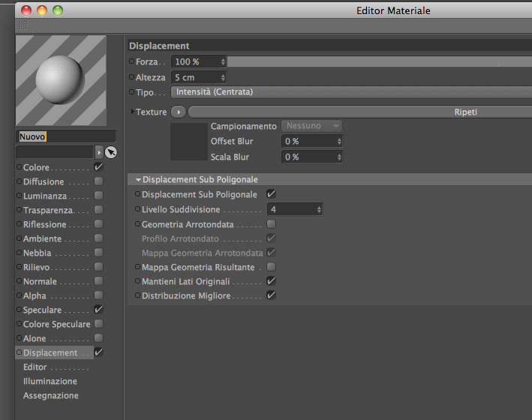This screenshot has width=532, height=420.
Task: Open the Assegnazione page
Action: 51,395
